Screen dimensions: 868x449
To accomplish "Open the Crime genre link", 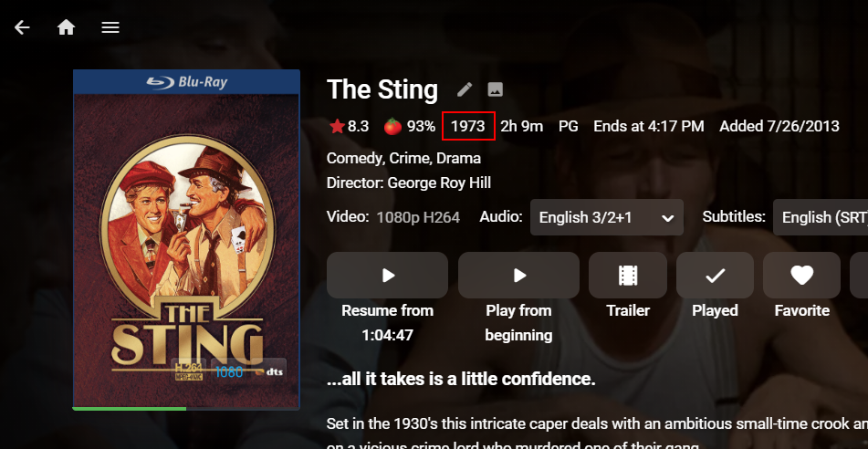I will point(409,159).
